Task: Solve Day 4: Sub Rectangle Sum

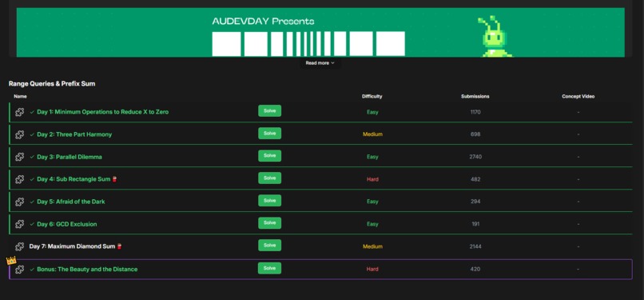Action: tap(269, 178)
